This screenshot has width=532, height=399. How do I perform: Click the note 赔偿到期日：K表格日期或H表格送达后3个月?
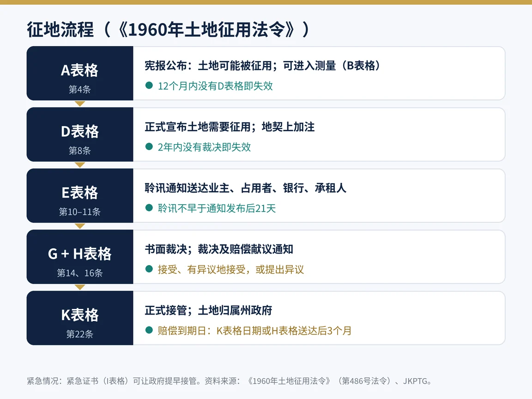(x=255, y=331)
